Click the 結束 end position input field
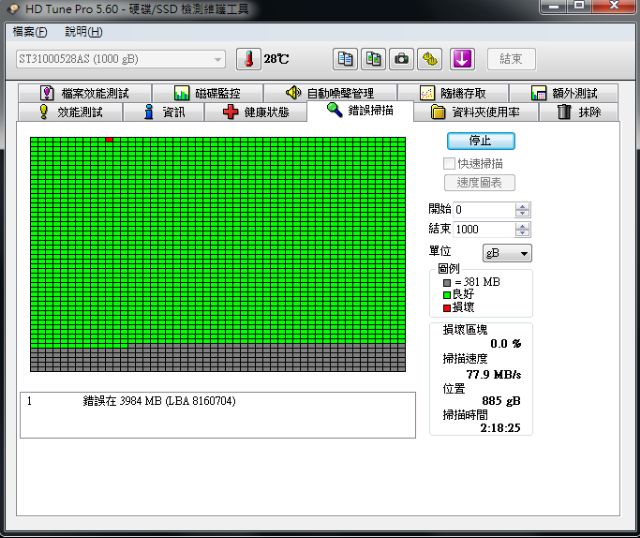Viewport: 640px width, 538px height. 484,229
